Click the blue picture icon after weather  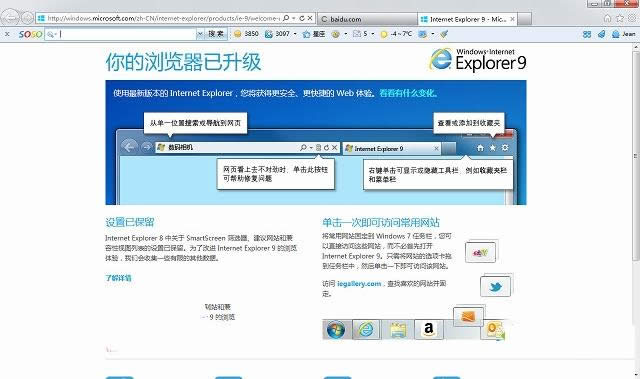coord(422,34)
